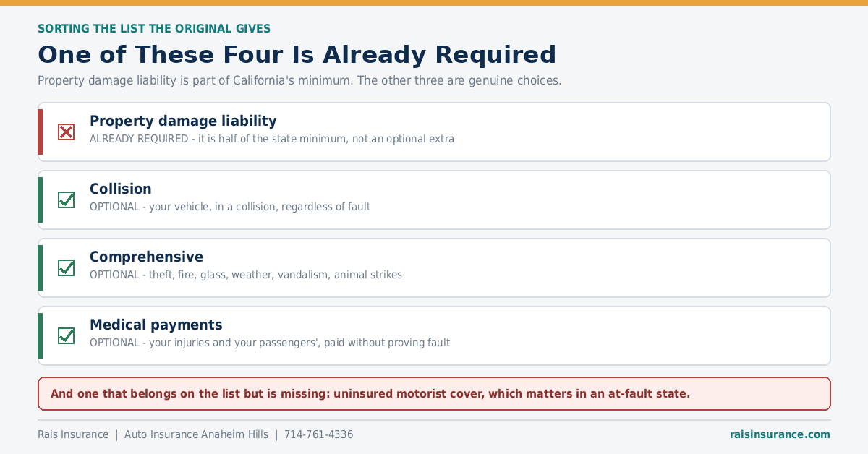Open the raisinsurance.com link
Image resolution: width=868 pixels, height=454 pixels.
[780, 434]
